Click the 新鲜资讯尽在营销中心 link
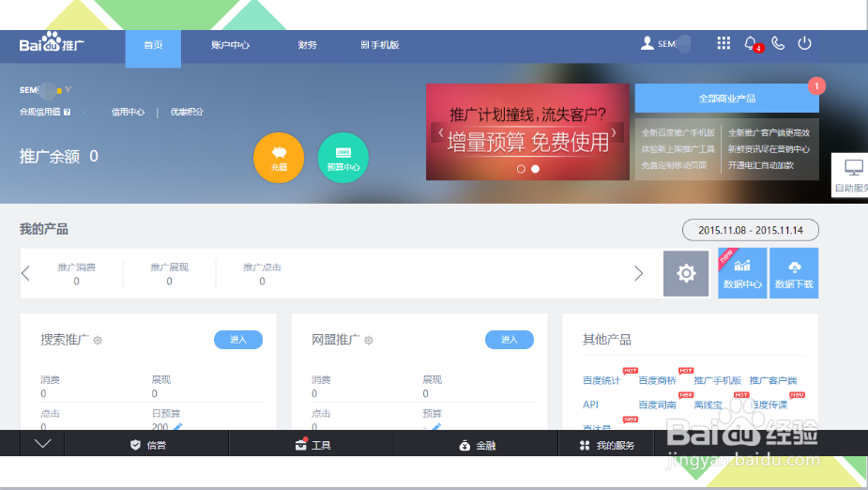 pos(769,149)
